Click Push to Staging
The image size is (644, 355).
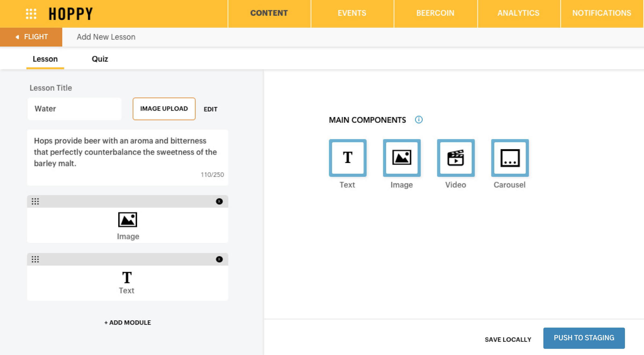coord(584,338)
